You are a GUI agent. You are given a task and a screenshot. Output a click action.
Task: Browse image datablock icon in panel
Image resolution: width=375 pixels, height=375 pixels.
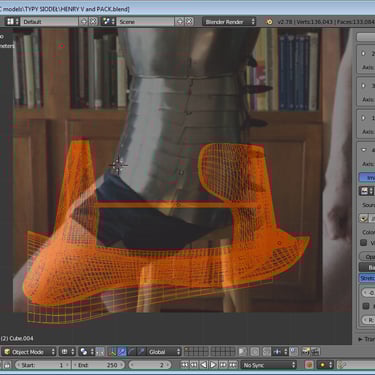point(367,191)
